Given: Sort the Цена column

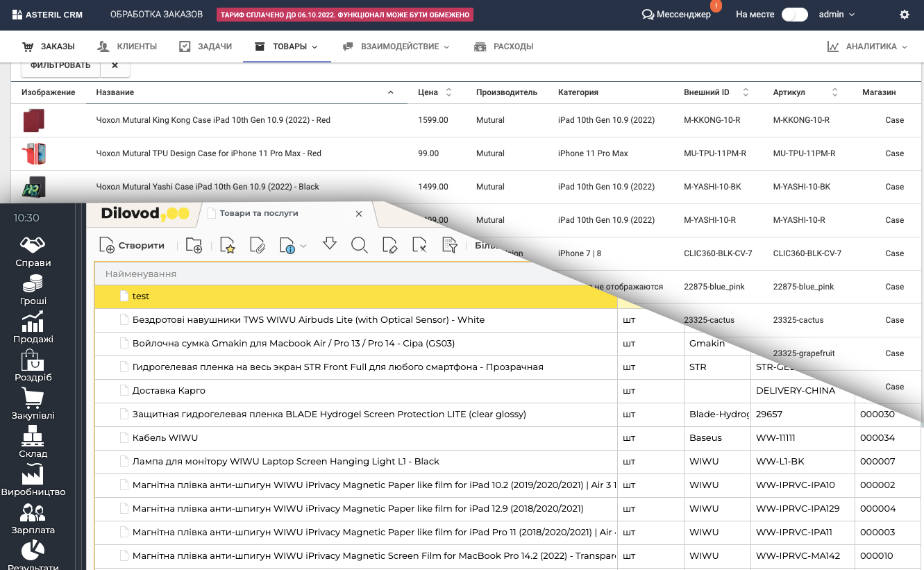Looking at the screenshot, I should click(448, 92).
